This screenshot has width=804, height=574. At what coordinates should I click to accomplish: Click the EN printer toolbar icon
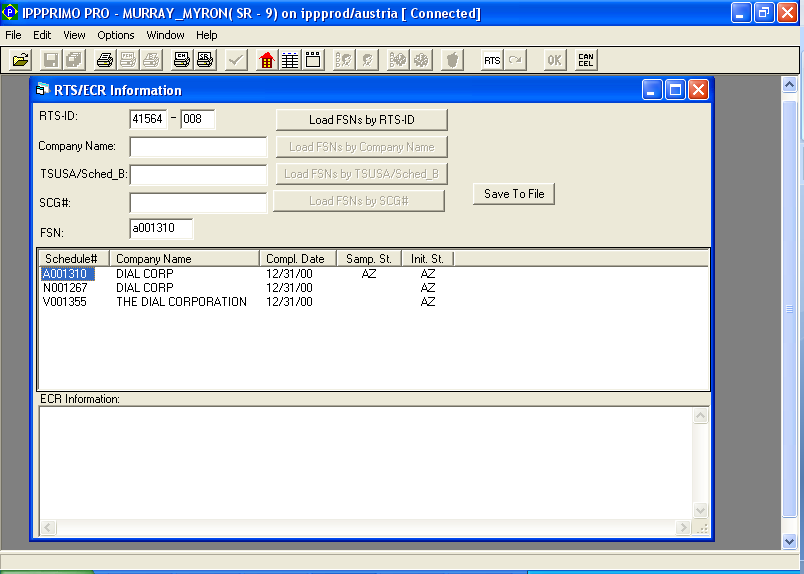coord(181,60)
